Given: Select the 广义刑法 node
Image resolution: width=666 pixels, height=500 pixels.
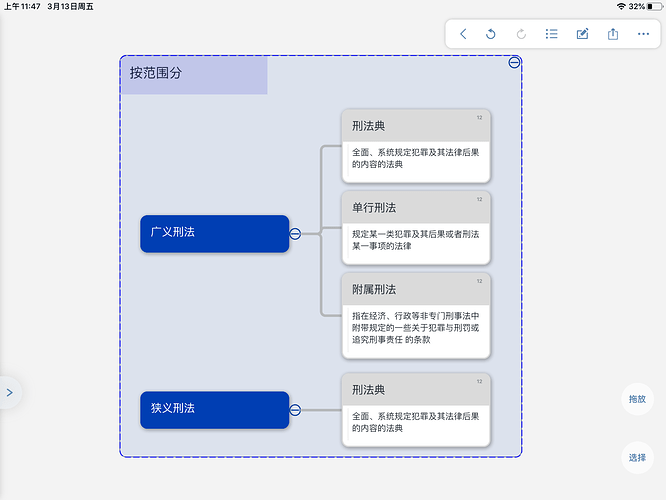Looking at the screenshot, I should coord(214,234).
